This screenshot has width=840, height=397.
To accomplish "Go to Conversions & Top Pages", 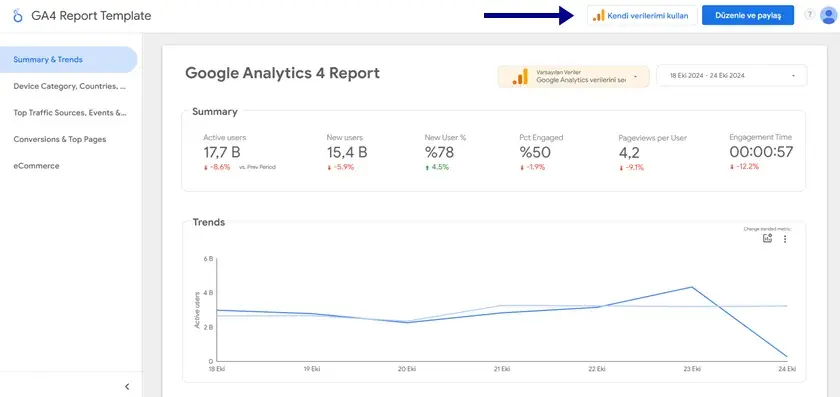I will tap(60, 139).
